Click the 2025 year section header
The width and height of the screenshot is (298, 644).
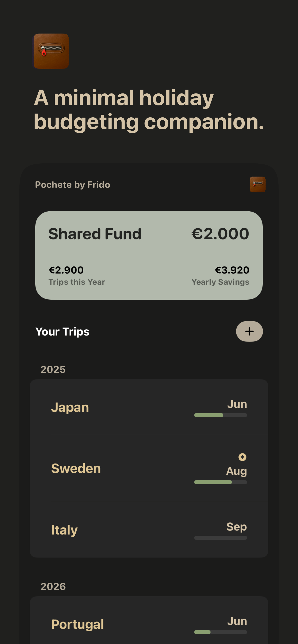(x=53, y=369)
